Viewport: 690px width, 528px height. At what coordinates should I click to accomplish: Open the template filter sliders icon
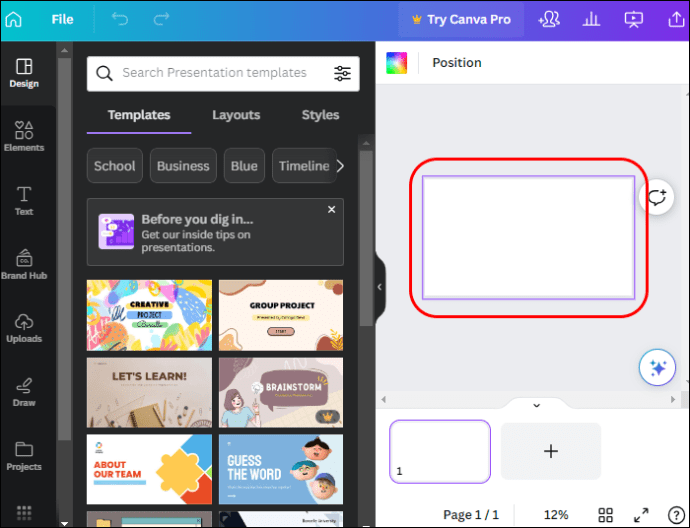(x=342, y=73)
